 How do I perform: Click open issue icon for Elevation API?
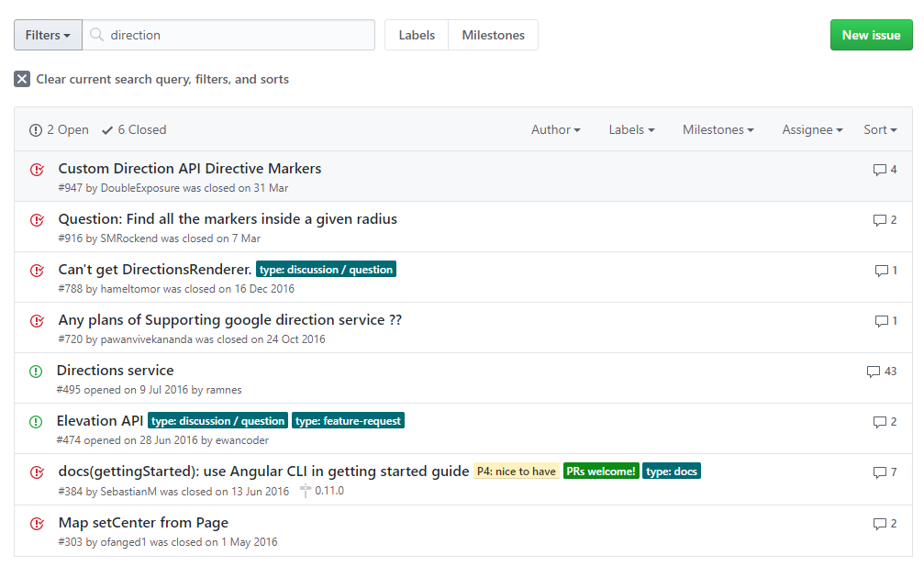click(36, 422)
